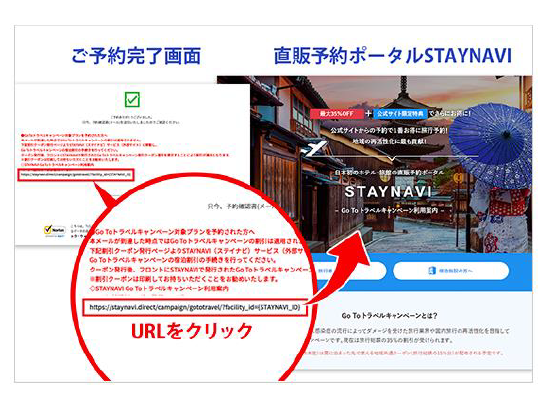Click the plus sign between discount badges

(x=369, y=114)
